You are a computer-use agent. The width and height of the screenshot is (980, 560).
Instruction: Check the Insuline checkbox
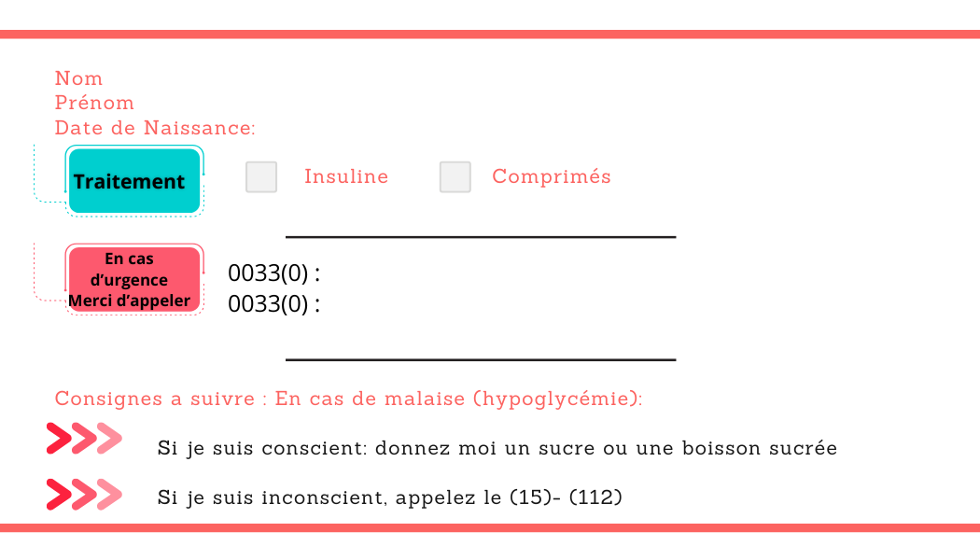261,177
